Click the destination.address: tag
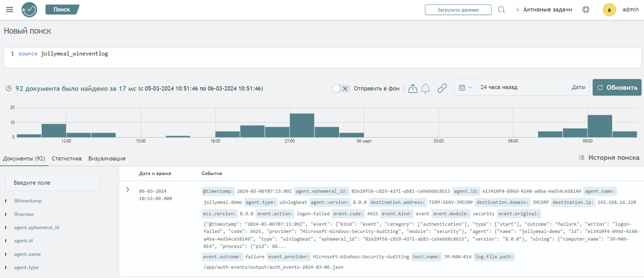 [398, 202]
